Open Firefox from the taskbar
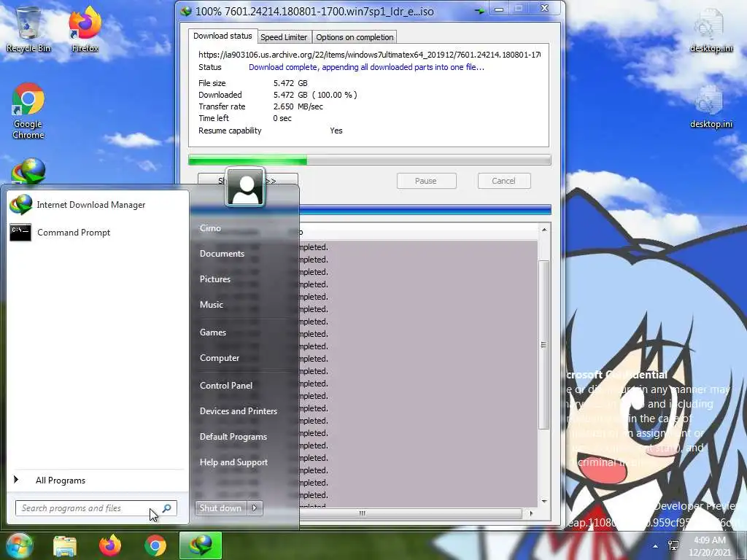Viewport: 747px width, 560px height. 110,545
